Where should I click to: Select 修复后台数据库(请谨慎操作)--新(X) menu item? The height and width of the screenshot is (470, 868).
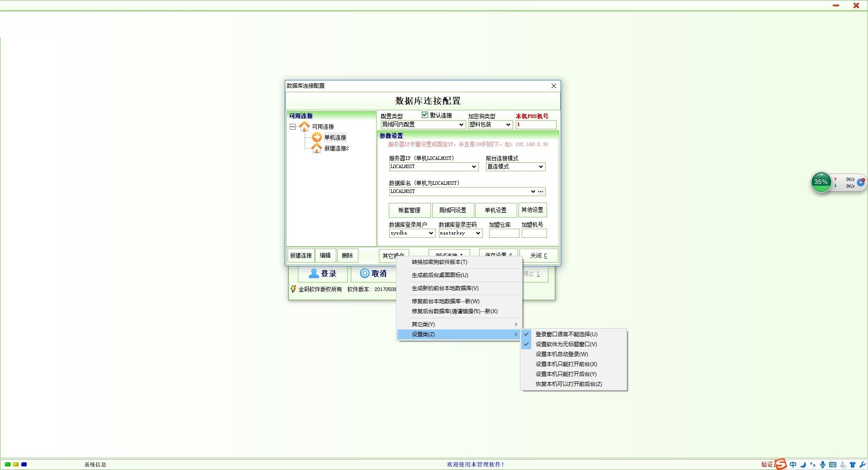coord(459,311)
